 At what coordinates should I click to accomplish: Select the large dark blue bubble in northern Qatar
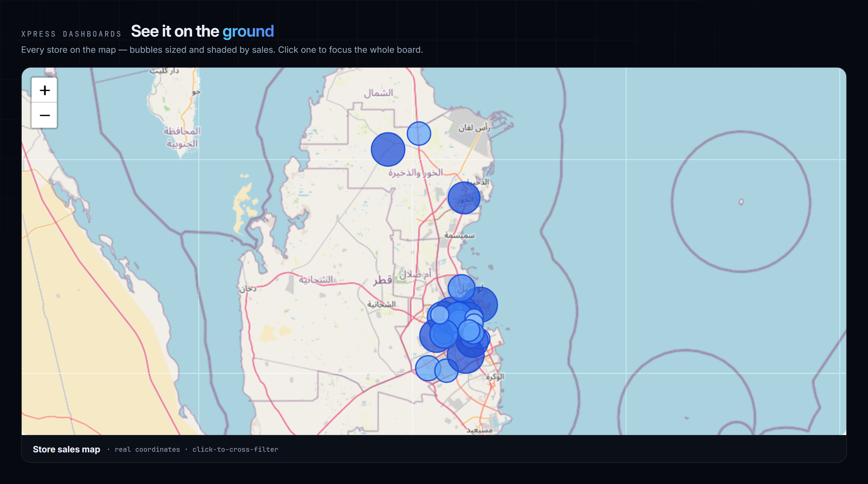pos(388,149)
